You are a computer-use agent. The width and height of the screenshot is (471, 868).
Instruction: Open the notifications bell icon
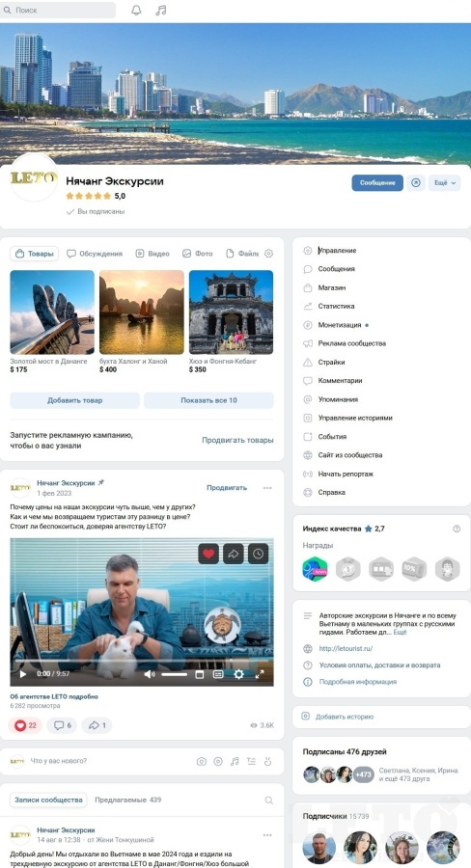coord(136,10)
